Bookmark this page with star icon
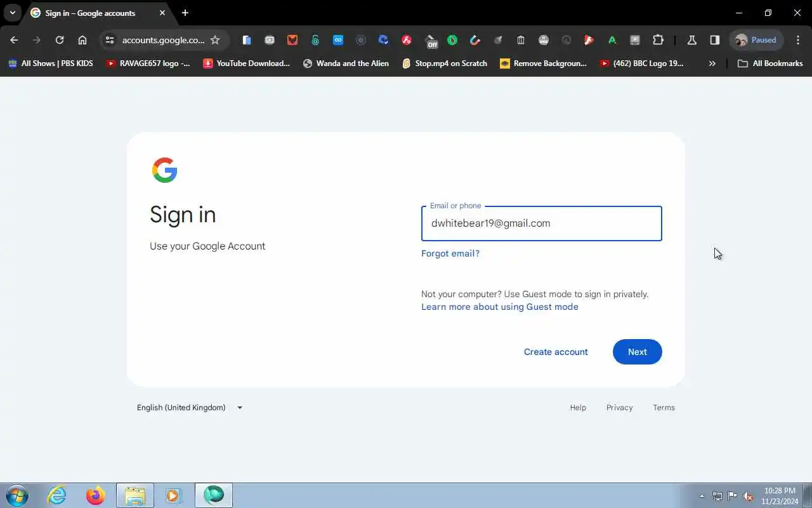Image resolution: width=812 pixels, height=508 pixels. coord(215,40)
